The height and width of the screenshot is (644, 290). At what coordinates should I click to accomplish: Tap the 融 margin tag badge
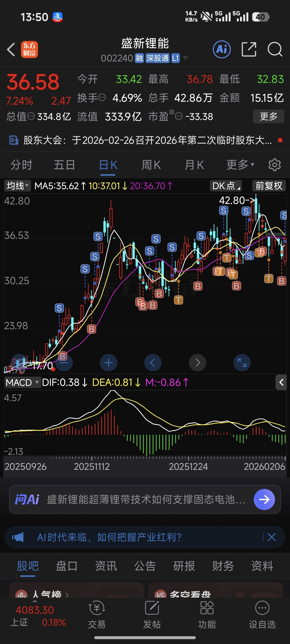(x=139, y=58)
